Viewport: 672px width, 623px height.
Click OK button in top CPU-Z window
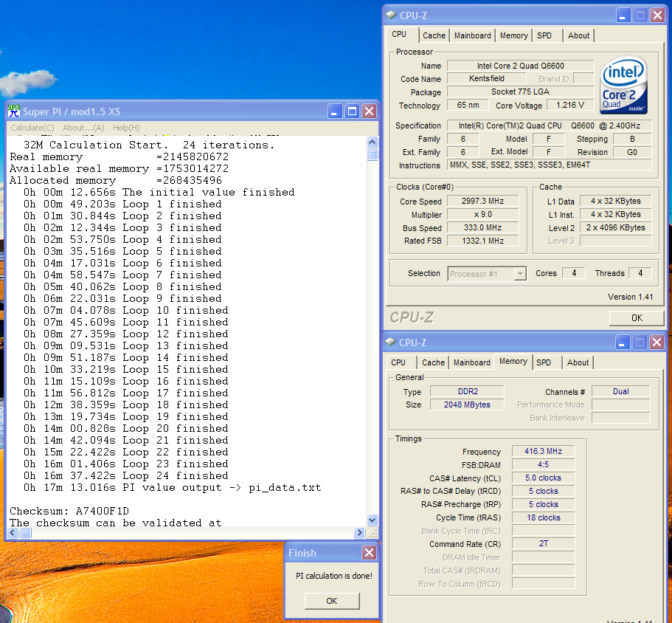[637, 317]
